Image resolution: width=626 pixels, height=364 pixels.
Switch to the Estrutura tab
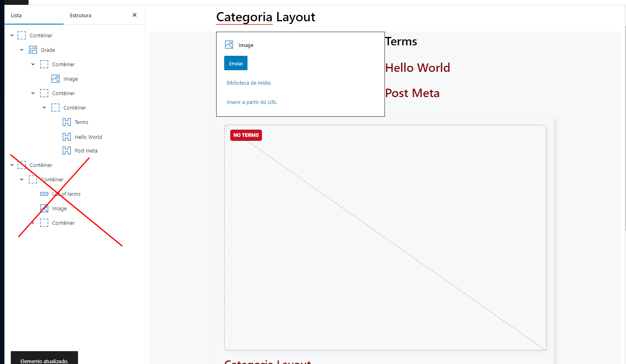[81, 15]
